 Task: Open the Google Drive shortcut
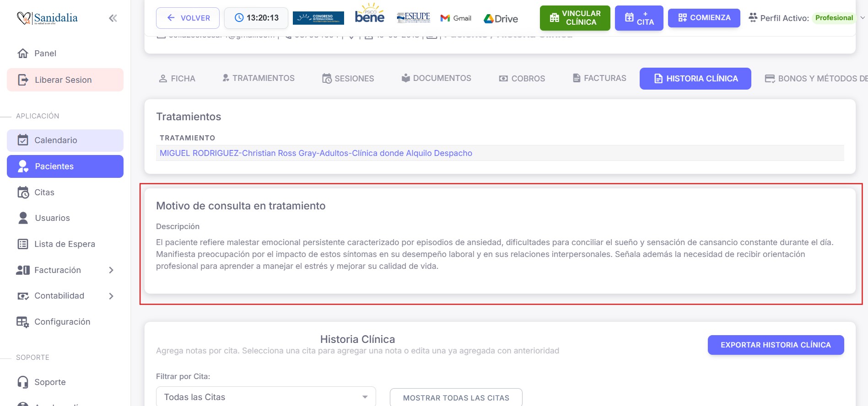point(501,19)
